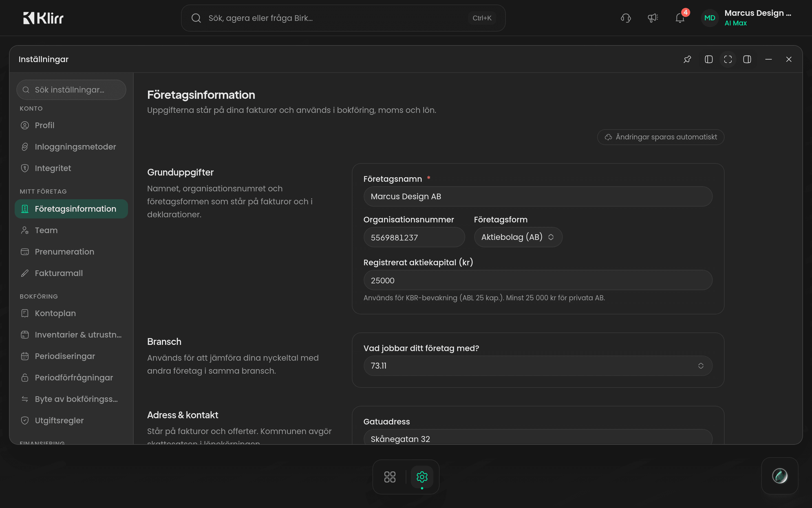Image resolution: width=812 pixels, height=508 pixels.
Task: Click the Ändringar sparas automatiskt badge
Action: click(660, 137)
